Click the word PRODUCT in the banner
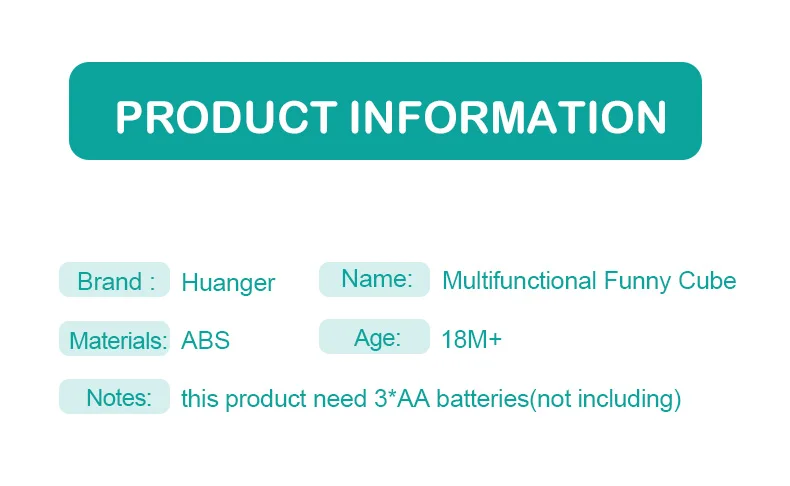Viewport: 790px width, 486px height. click(227, 117)
